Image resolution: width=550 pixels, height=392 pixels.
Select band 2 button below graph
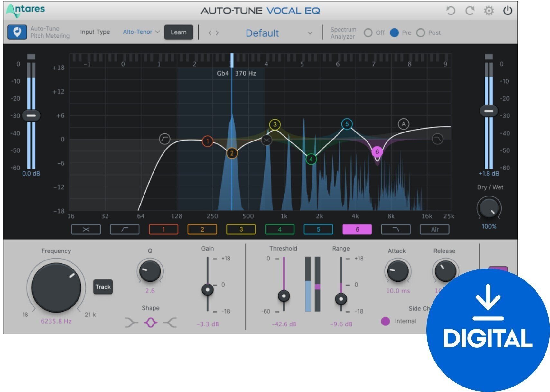(202, 229)
